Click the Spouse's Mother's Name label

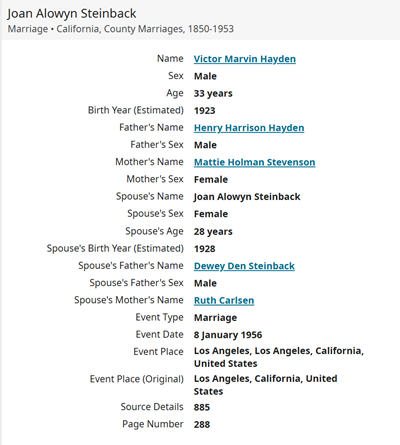pos(129,300)
